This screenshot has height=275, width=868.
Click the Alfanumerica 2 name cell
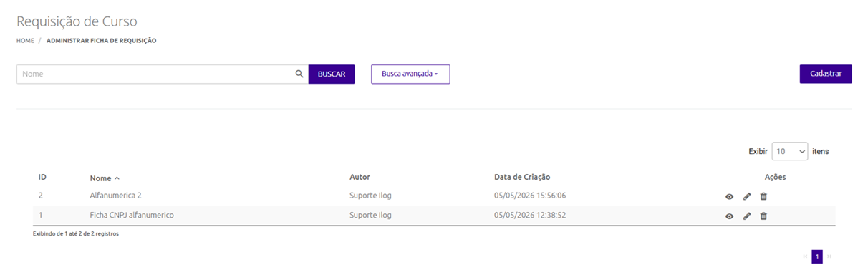coord(115,196)
